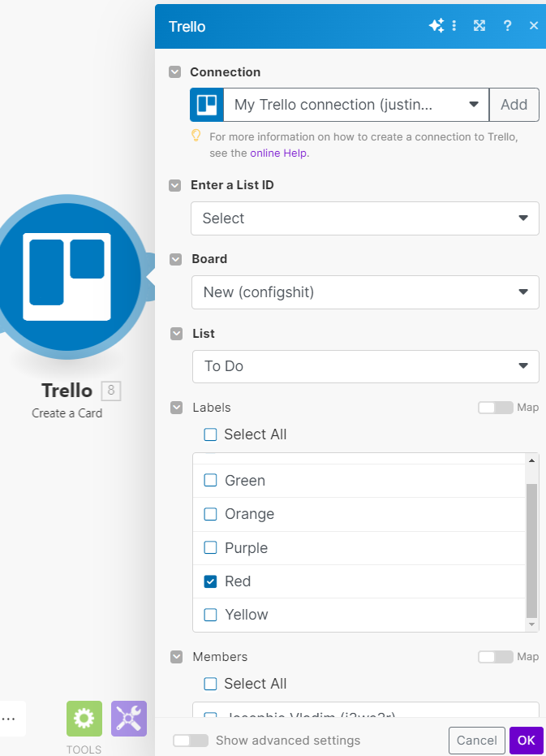This screenshot has height=756, width=546.
Task: Collapse the Connection field chevron
Action: coord(175,72)
